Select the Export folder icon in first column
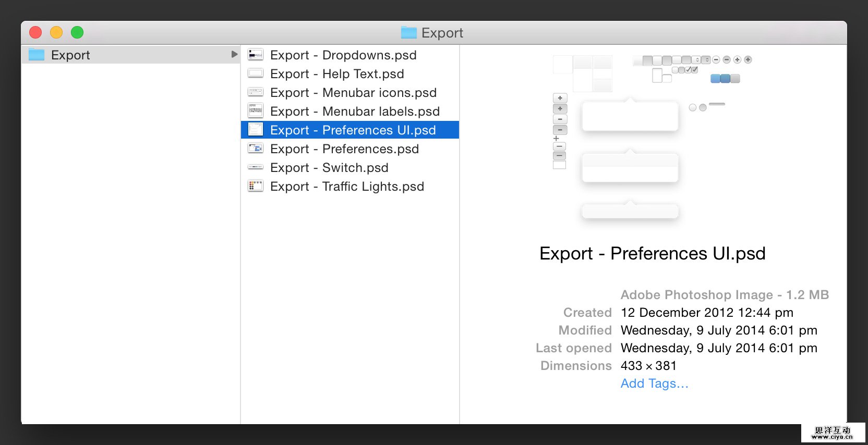Image resolution: width=868 pixels, height=445 pixels. (x=37, y=55)
